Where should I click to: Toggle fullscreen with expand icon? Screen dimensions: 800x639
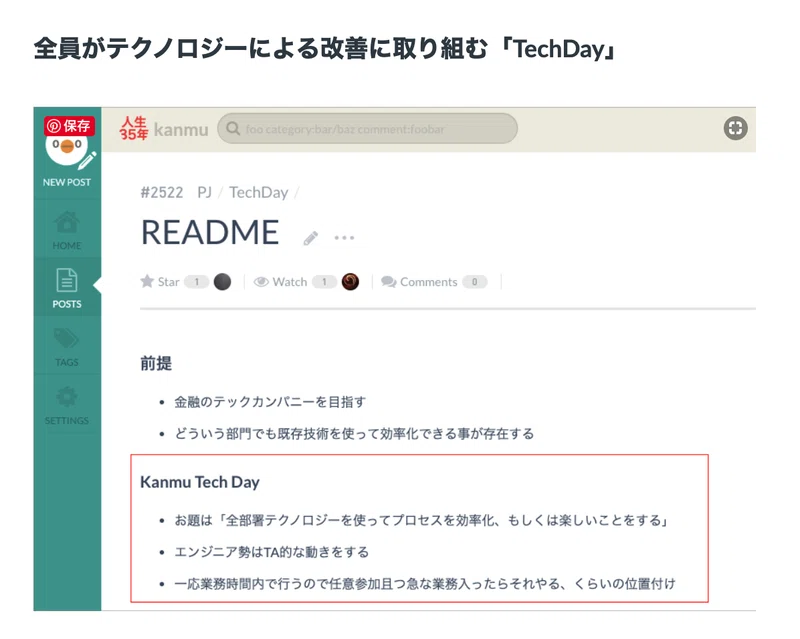(735, 128)
